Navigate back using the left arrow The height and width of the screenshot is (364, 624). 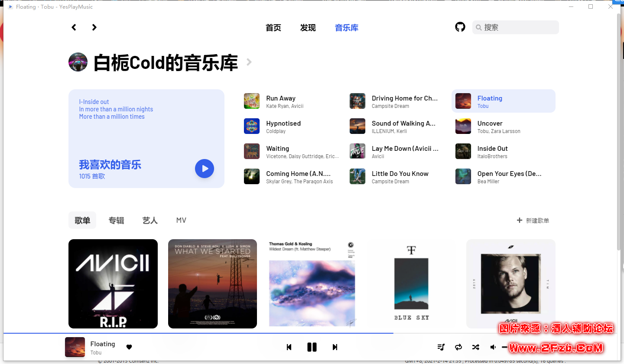point(74,27)
